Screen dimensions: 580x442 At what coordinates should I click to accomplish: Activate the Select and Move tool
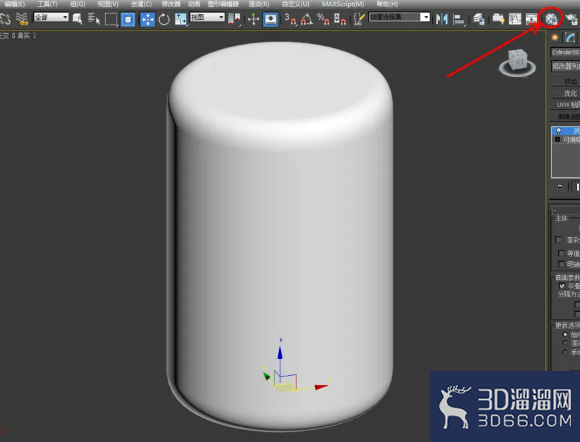click(148, 19)
